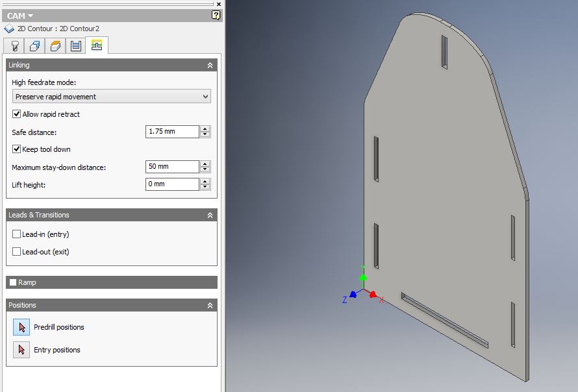Click the red X axis arrow

373,294
